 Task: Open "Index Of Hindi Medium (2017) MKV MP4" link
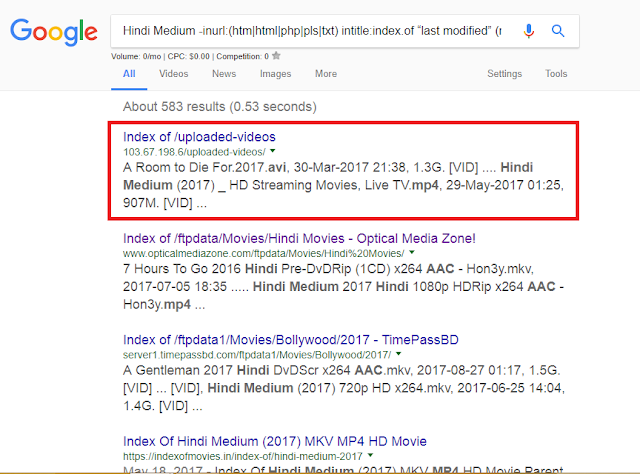pyautogui.click(x=274, y=441)
